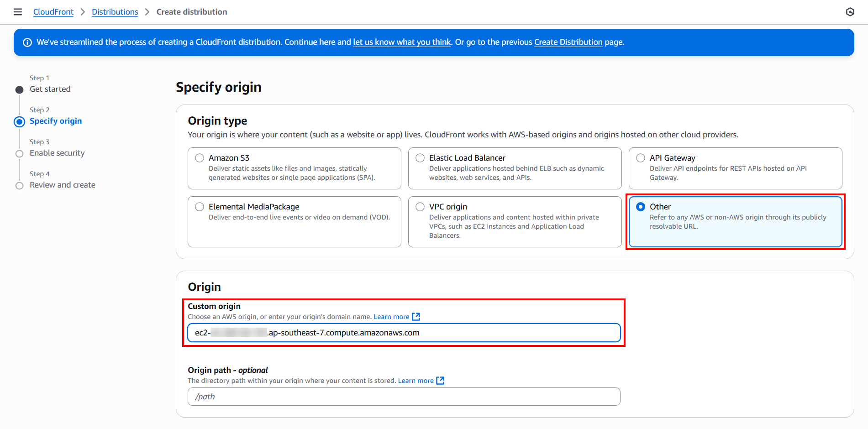Screen dimensions: 868x429
Task: Click Amazon S3 card description text
Action: [x=292, y=173]
